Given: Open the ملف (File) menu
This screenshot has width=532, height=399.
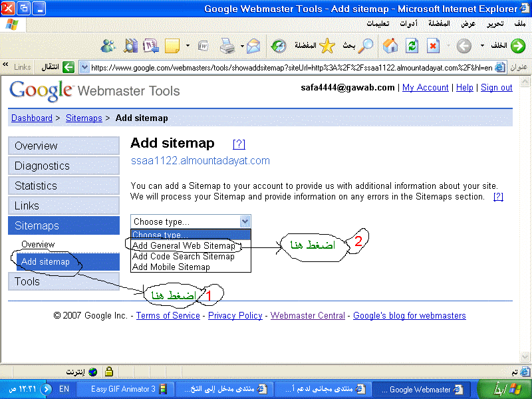Looking at the screenshot, I should (520, 24).
